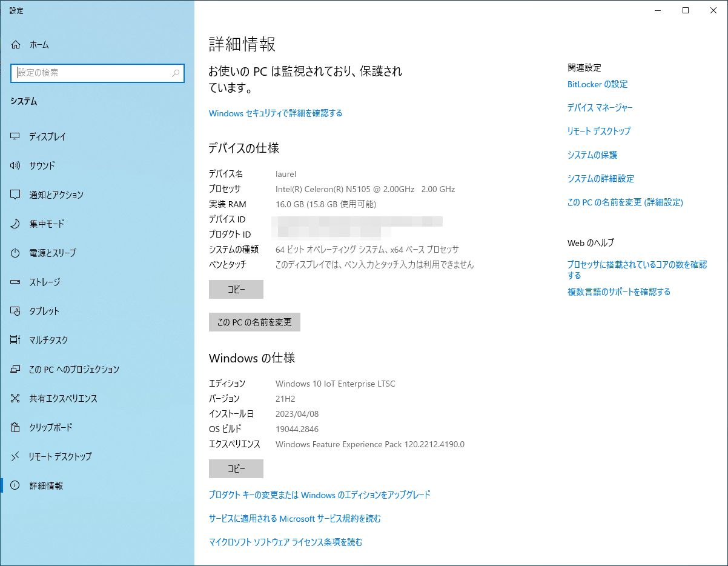Click the search magnifier icon in the search box
This screenshot has width=728, height=566.
[176, 73]
